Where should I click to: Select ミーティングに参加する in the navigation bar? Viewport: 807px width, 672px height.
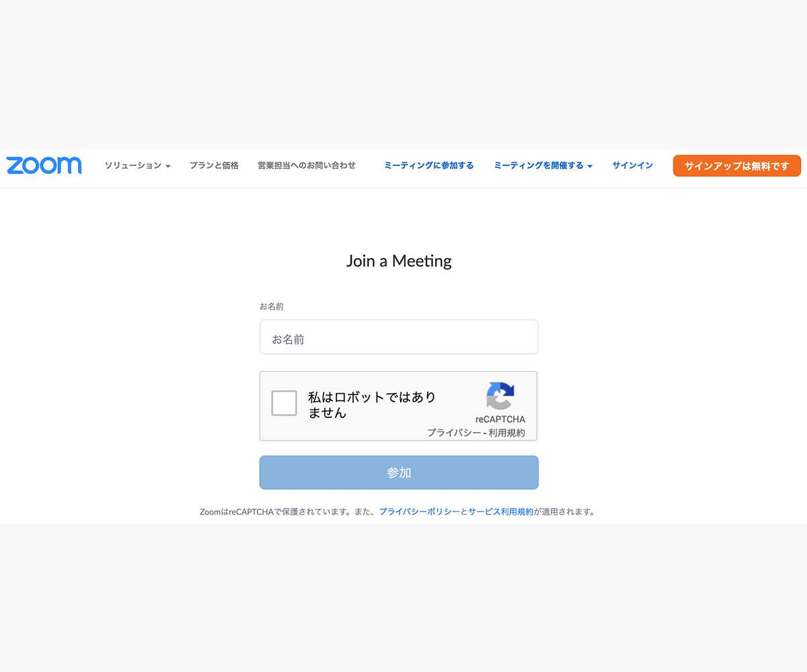[x=428, y=165]
